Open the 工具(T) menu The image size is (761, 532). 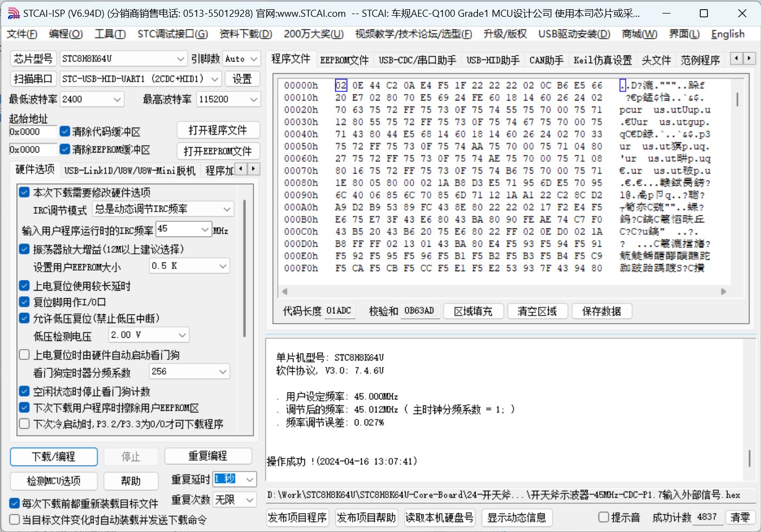click(110, 34)
